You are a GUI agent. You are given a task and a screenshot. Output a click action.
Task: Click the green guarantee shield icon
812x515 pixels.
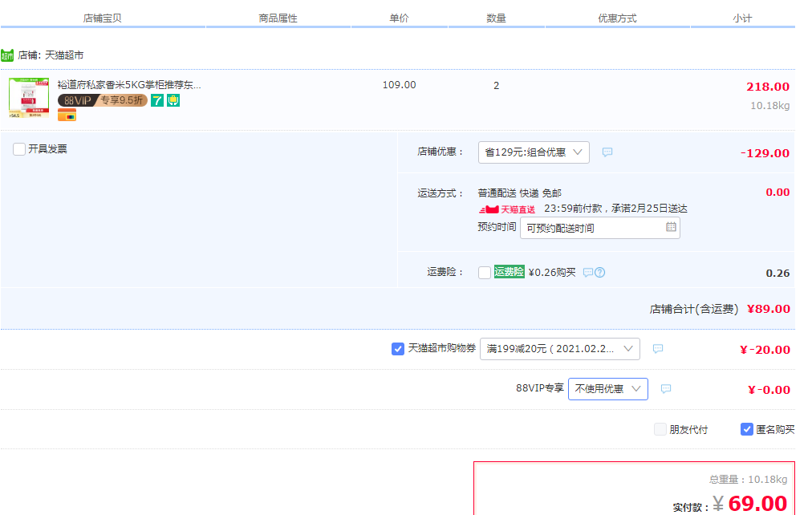coord(173,100)
